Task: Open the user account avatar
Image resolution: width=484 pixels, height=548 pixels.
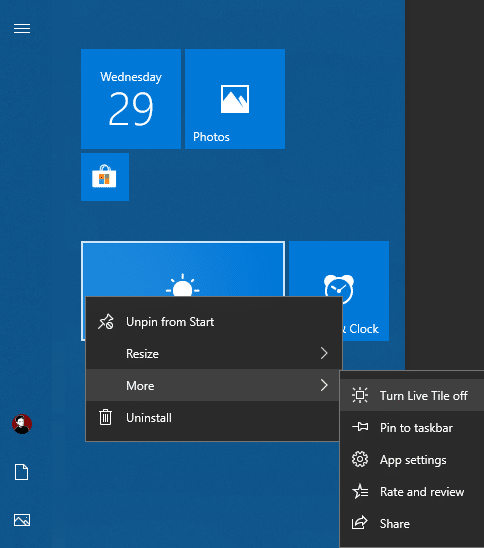Action: (22, 424)
